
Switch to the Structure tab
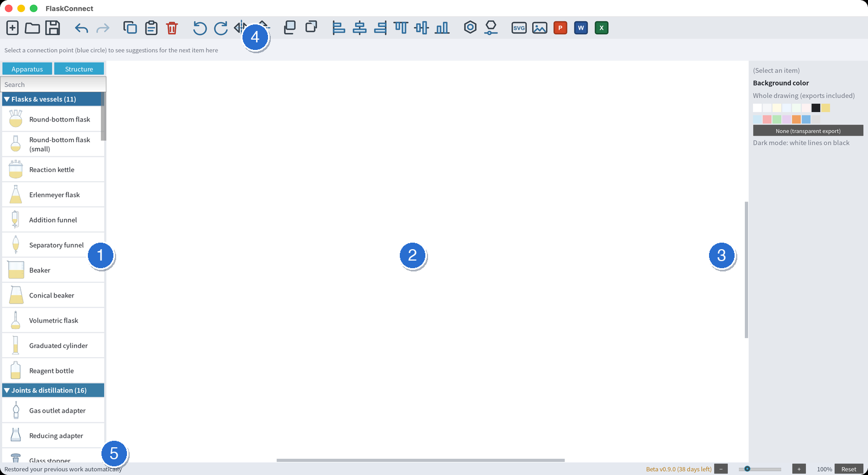click(79, 69)
